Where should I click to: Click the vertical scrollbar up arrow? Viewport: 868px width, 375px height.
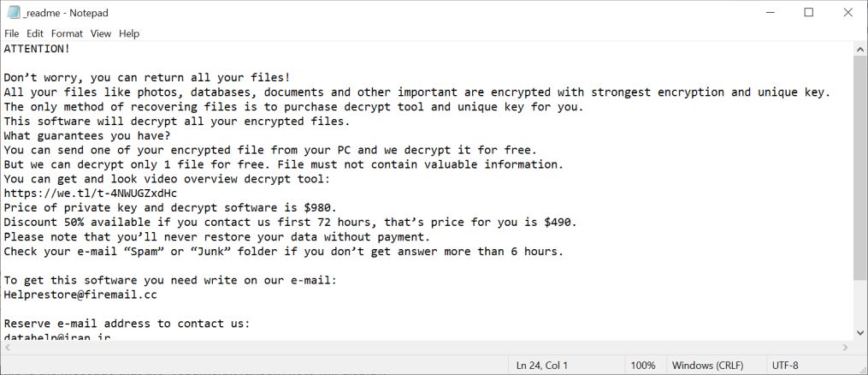(x=860, y=50)
